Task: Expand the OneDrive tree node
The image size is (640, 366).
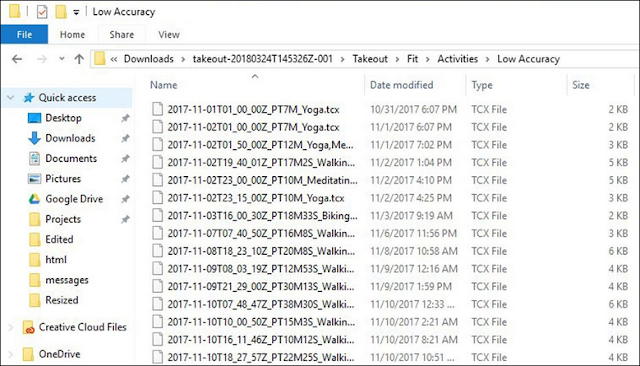Action: pos(11,354)
